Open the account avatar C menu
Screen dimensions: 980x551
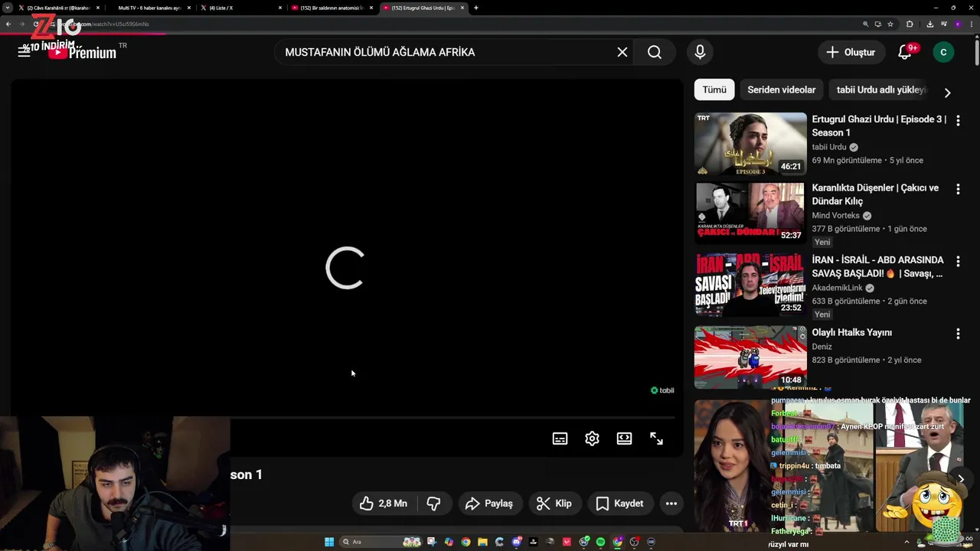pyautogui.click(x=943, y=52)
